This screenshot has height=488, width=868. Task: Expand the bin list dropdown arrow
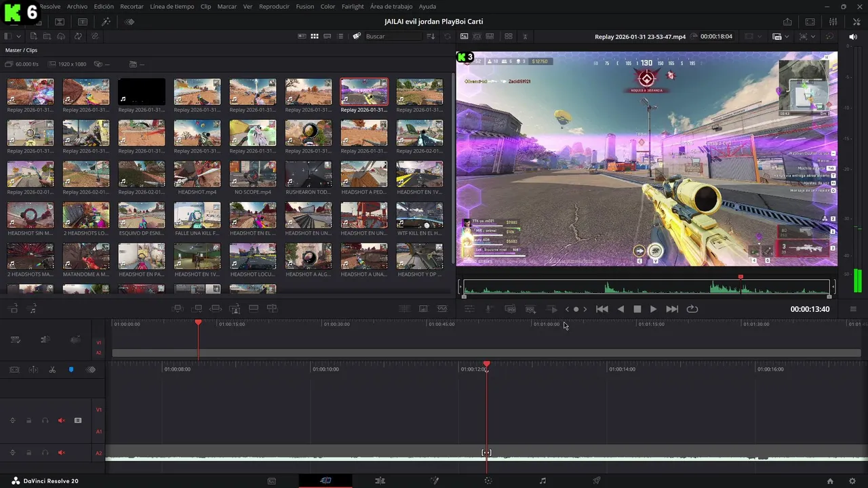click(18, 36)
